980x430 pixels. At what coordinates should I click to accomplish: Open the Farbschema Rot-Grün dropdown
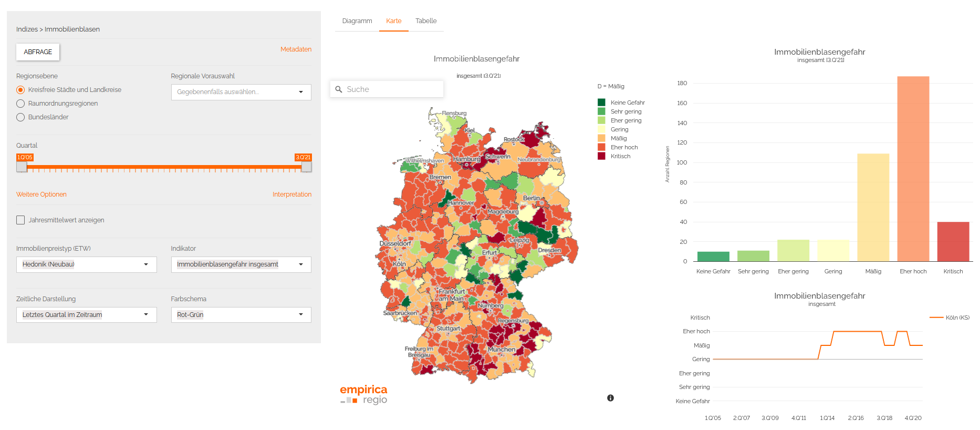(x=241, y=315)
